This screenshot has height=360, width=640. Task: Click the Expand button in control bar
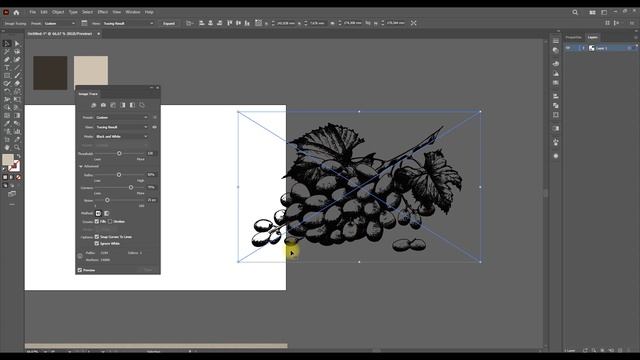point(169,23)
